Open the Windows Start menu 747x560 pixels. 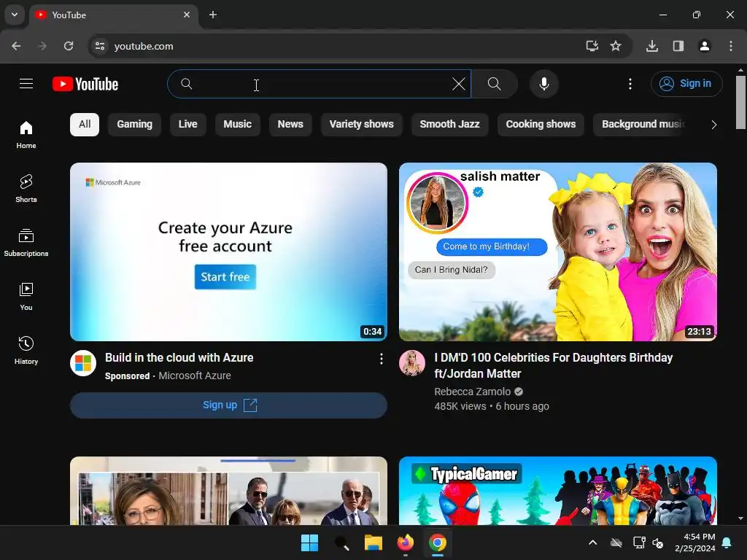[309, 542]
